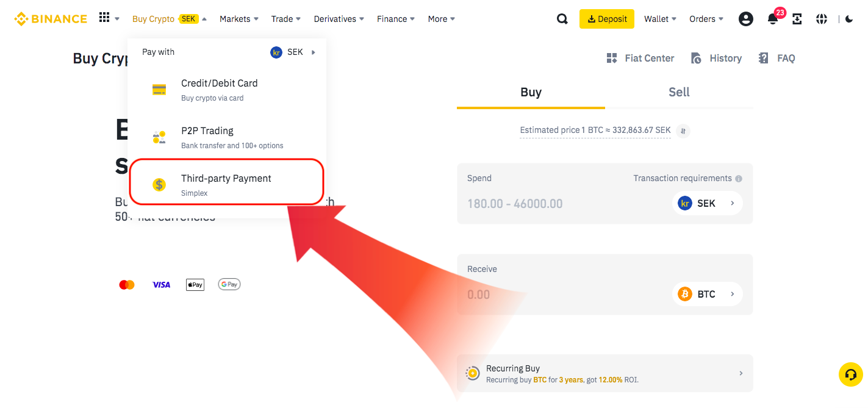
Task: Swap the estimated price direction icon
Action: (684, 131)
